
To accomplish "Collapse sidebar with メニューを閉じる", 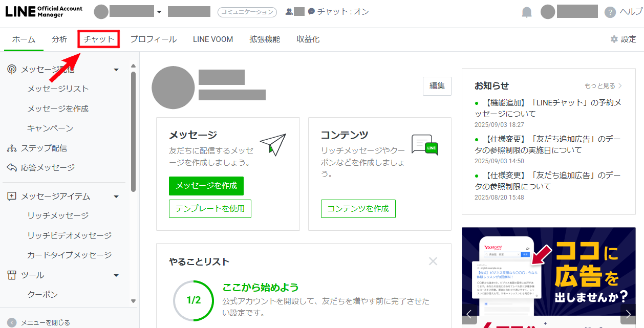I will (x=39, y=323).
